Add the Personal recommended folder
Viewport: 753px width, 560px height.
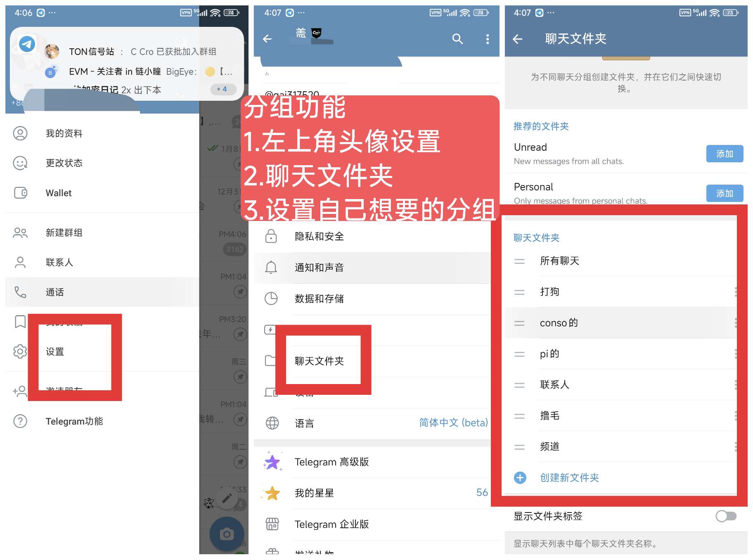[725, 193]
